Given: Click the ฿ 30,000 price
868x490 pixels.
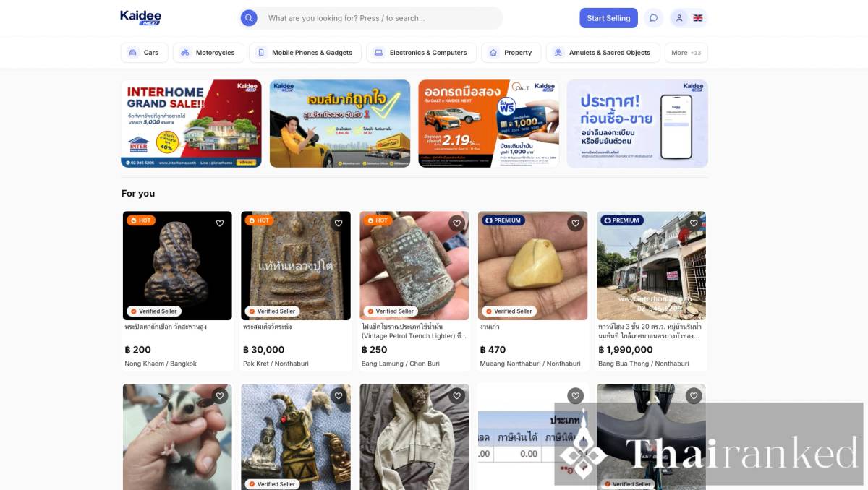Looking at the screenshot, I should pos(264,350).
